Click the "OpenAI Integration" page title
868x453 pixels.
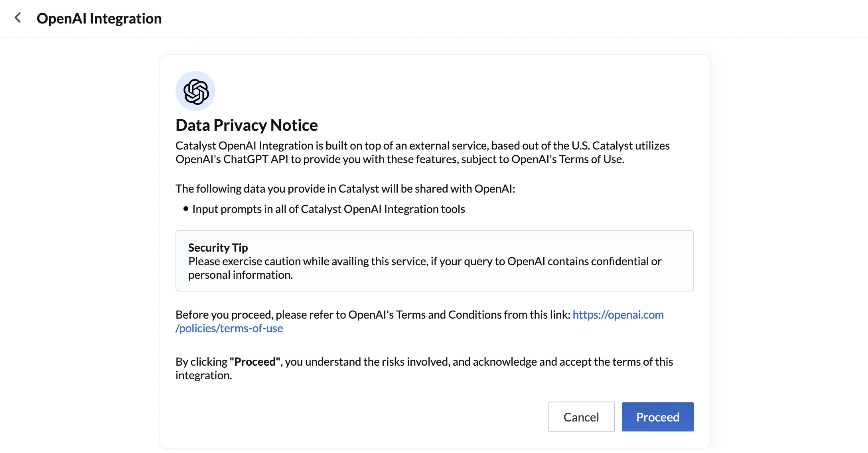[x=99, y=18]
